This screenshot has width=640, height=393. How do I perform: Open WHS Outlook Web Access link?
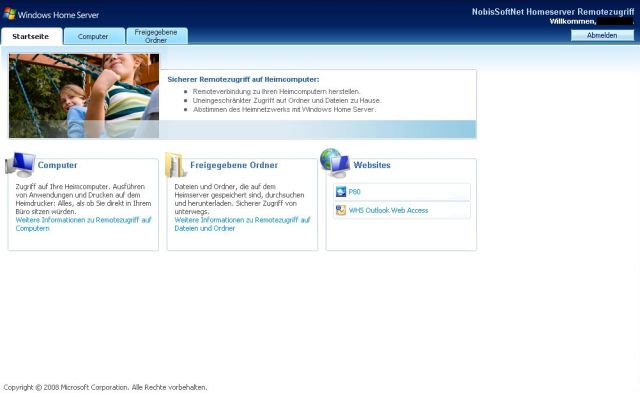pos(388,211)
